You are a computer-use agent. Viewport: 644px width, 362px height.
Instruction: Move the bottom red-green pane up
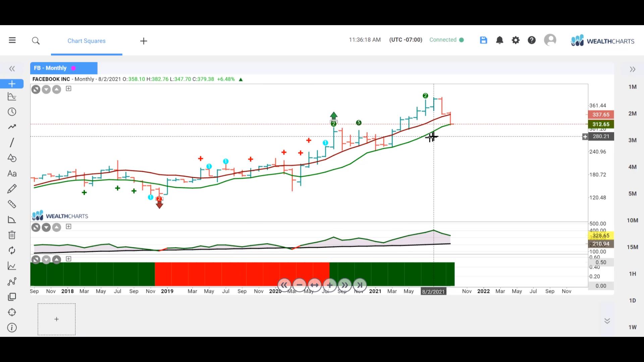[x=57, y=260]
